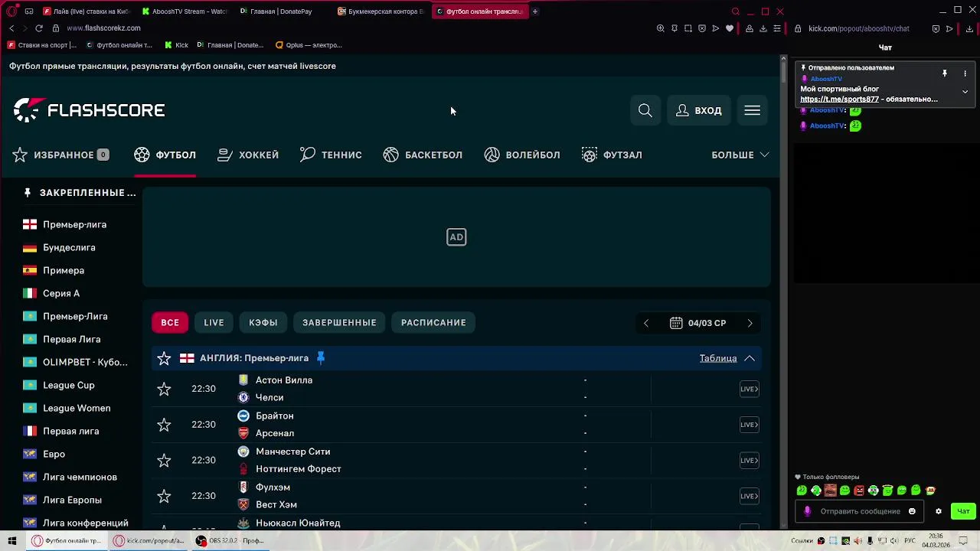Screen dimensions: 980x551
Task: Switch to Главная DonatePay browser tab
Action: [276, 11]
